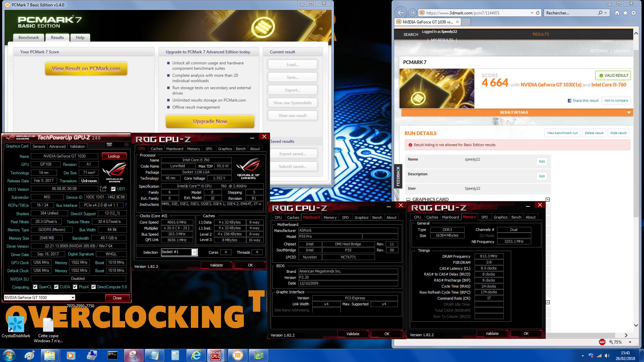Viewport: 644px width, 362px height.
Task: Open the Socket #1 selection dropdown
Action: tap(194, 252)
